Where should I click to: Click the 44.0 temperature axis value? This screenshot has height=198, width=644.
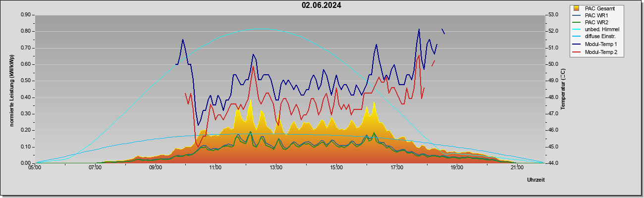click(553, 163)
